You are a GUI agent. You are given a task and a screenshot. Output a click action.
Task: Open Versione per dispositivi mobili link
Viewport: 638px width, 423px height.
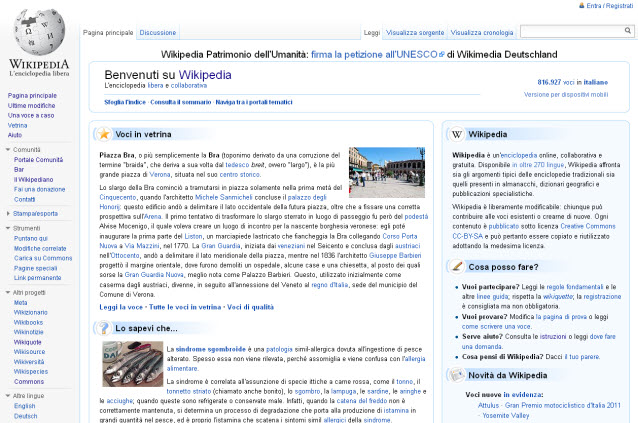[x=577, y=93]
